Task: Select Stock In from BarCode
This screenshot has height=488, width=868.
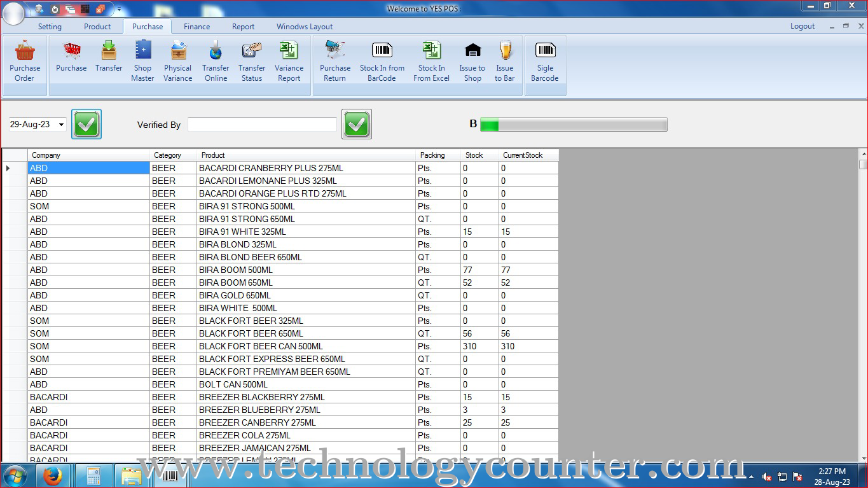Action: (382, 62)
